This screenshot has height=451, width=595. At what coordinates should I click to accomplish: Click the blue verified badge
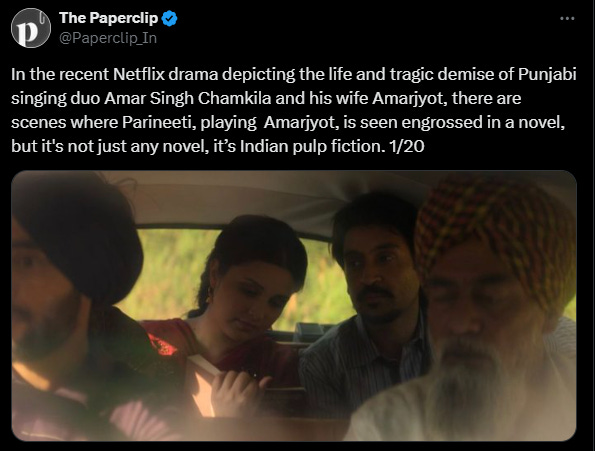pos(169,18)
